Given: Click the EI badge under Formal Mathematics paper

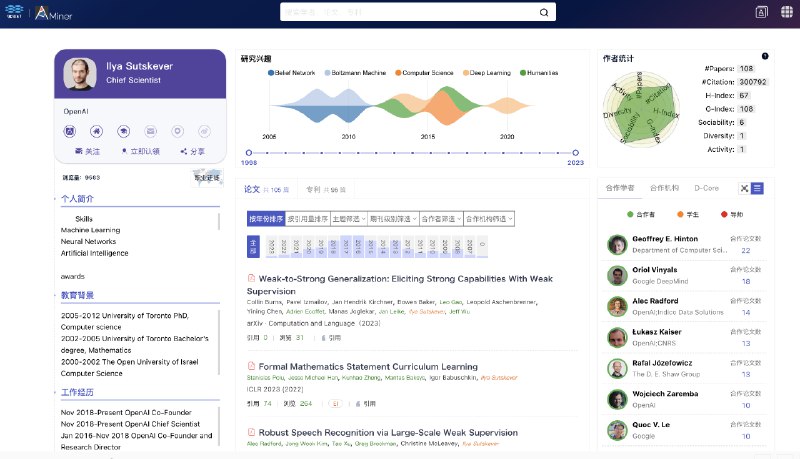Looking at the screenshot, I should pyautogui.click(x=335, y=403).
